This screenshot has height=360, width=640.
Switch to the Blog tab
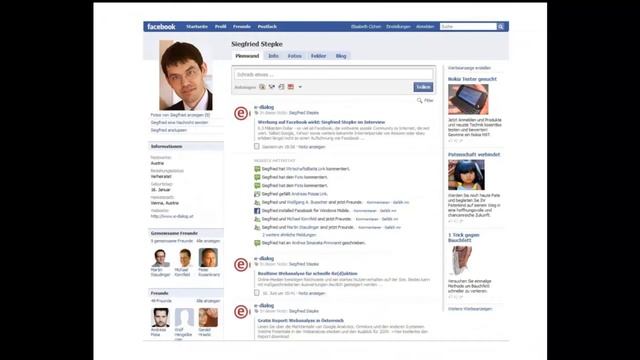(x=341, y=56)
